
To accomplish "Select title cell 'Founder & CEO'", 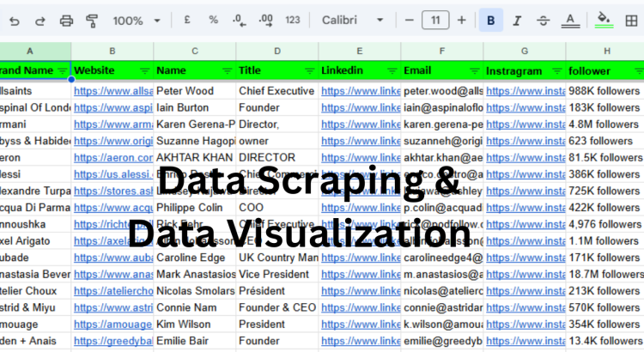I will [277, 307].
